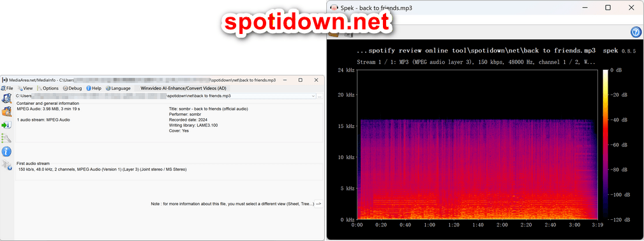
Task: Click the '15 kHz' frequency axis label
Action: (x=346, y=126)
